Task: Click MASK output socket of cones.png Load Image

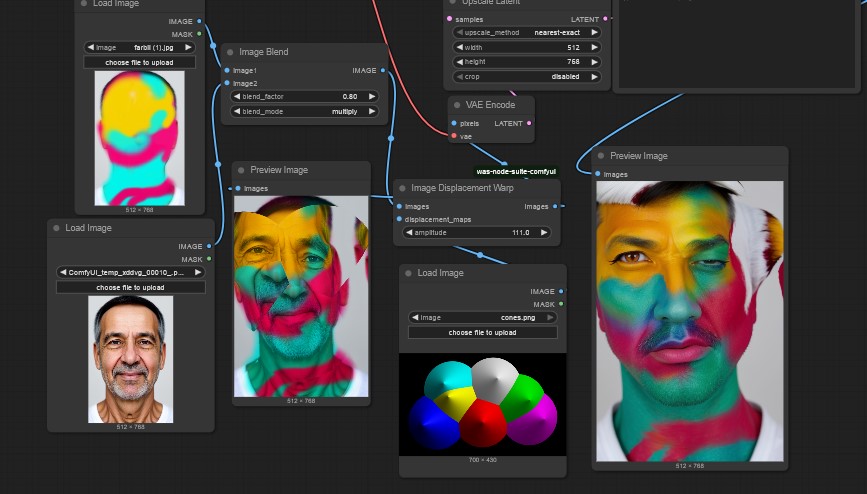Action: pyautogui.click(x=561, y=304)
